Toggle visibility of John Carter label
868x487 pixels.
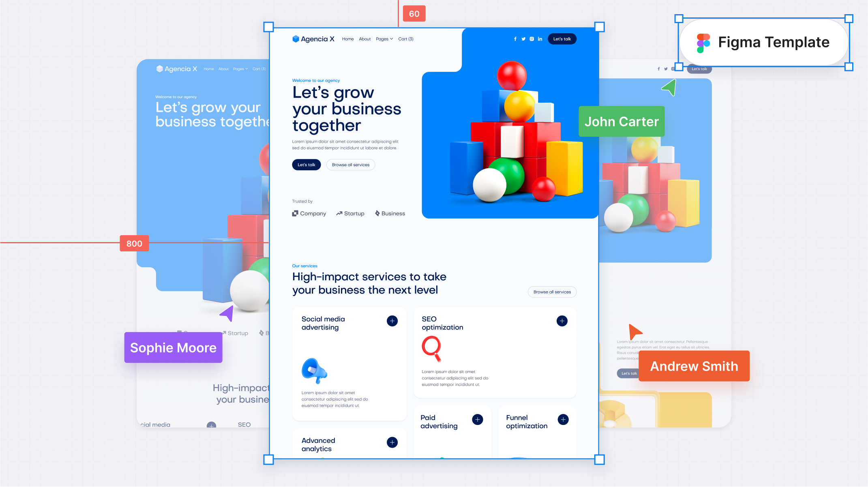(x=622, y=121)
